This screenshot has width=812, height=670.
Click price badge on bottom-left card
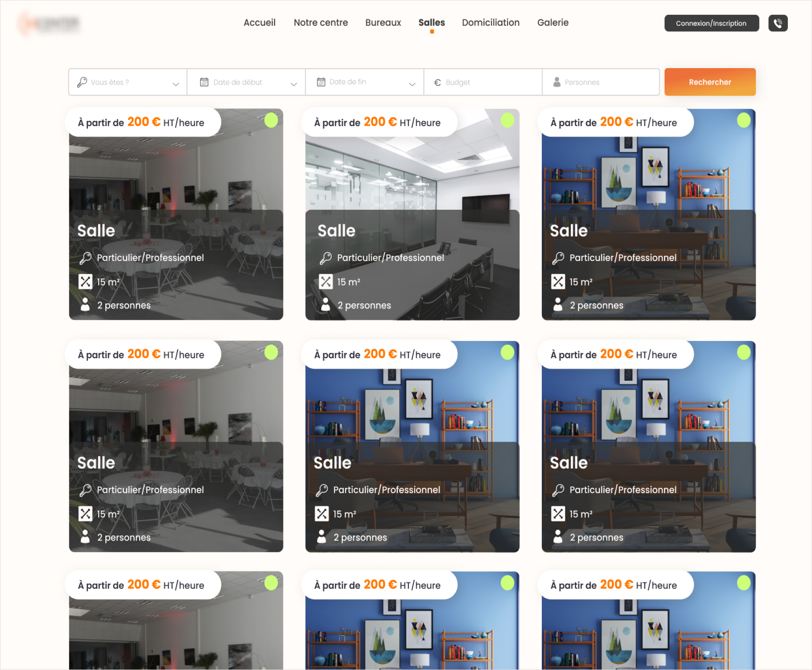(x=143, y=585)
